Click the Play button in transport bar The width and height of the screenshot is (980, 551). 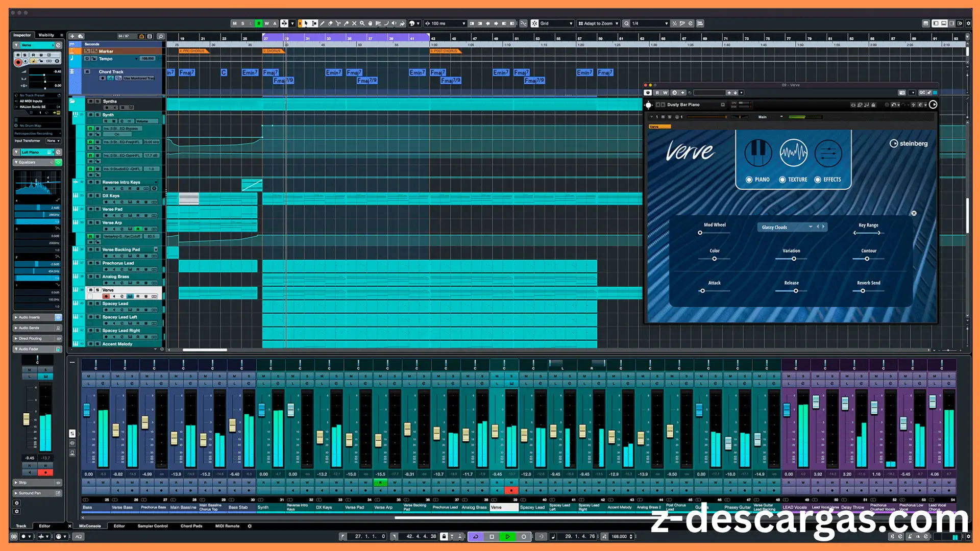(x=507, y=536)
